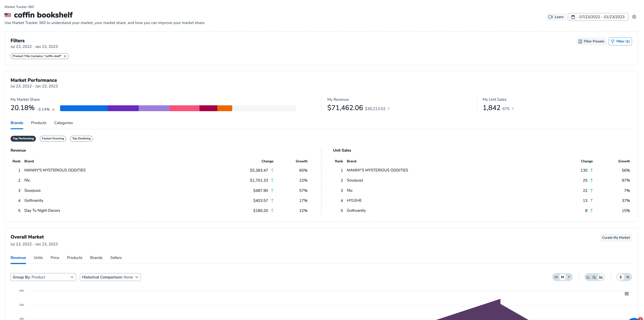The height and width of the screenshot is (320, 644).
Task: Click the calendar icon in date range
Action: click(573, 17)
